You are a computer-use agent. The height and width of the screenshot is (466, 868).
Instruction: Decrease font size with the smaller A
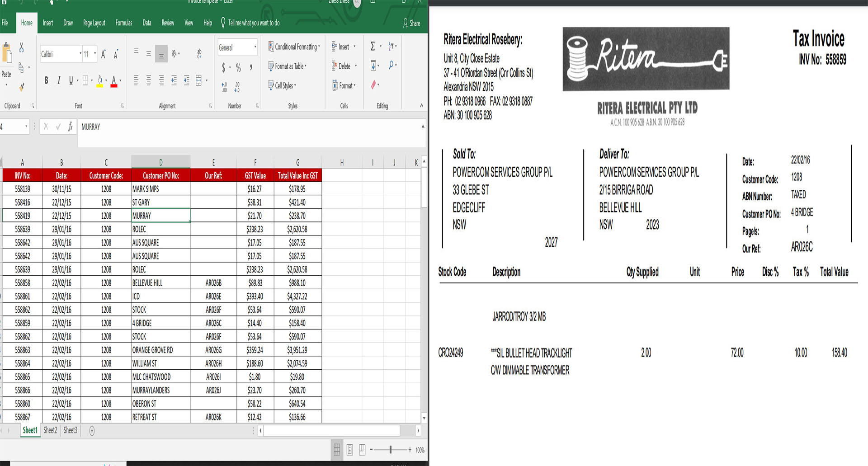[116, 54]
